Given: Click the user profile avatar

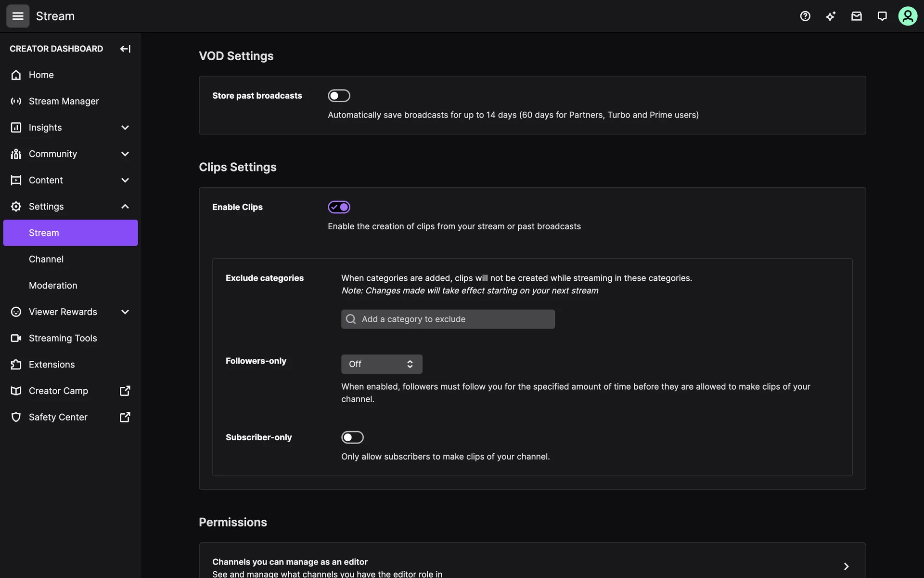Looking at the screenshot, I should [907, 16].
